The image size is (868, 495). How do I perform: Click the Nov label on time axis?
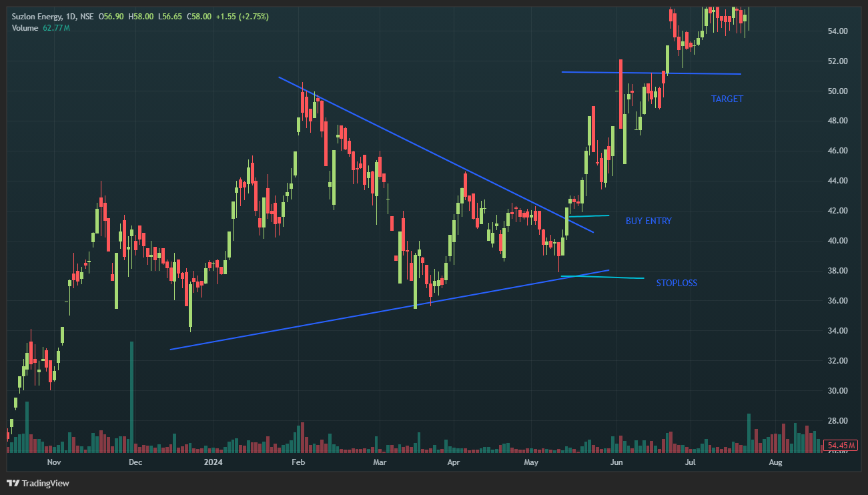coord(54,462)
